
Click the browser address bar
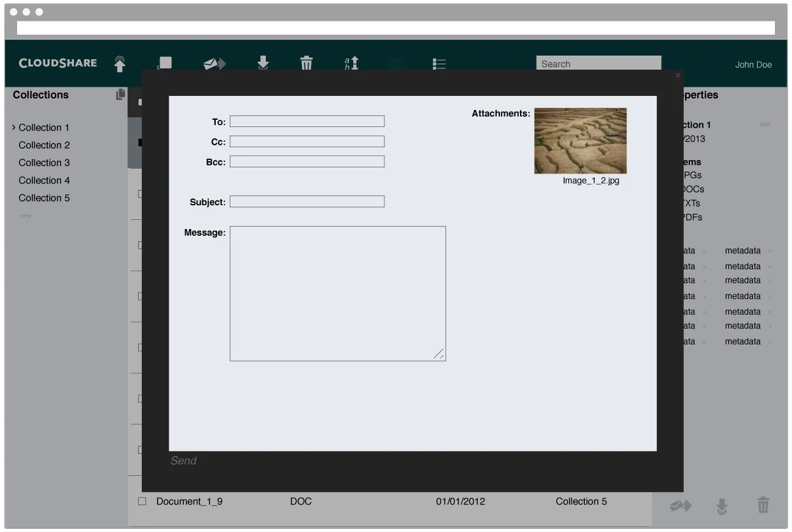pyautogui.click(x=395, y=28)
